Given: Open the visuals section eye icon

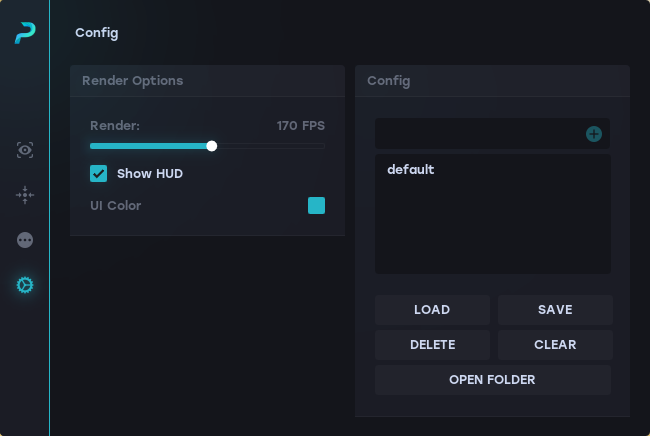Looking at the screenshot, I should 25,150.
